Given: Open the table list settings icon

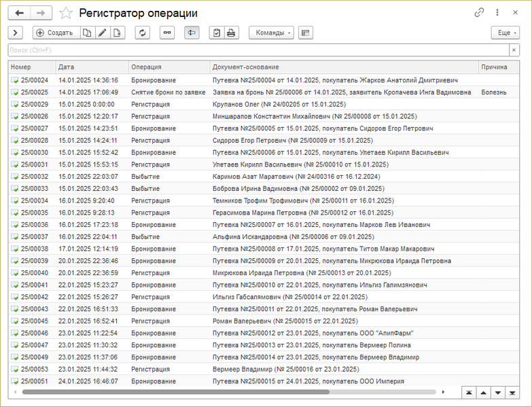Looking at the screenshot, I should tap(305, 33).
